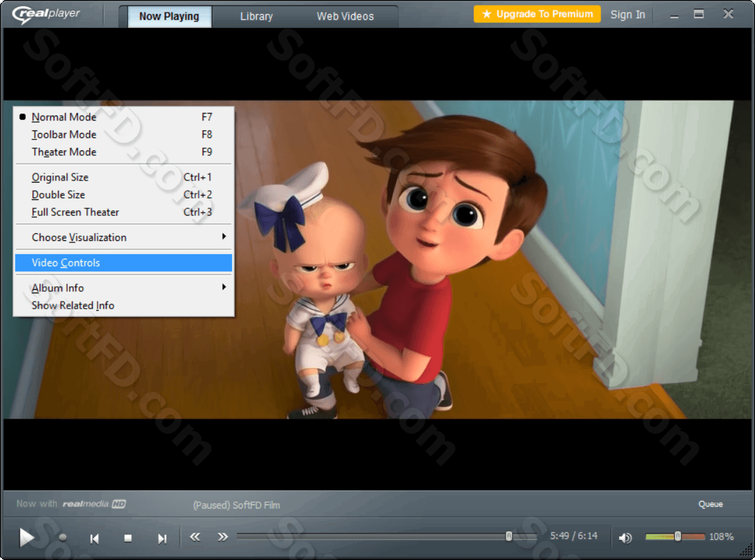Image resolution: width=755 pixels, height=560 pixels.
Task: Click the 108% volume value
Action: click(x=721, y=536)
